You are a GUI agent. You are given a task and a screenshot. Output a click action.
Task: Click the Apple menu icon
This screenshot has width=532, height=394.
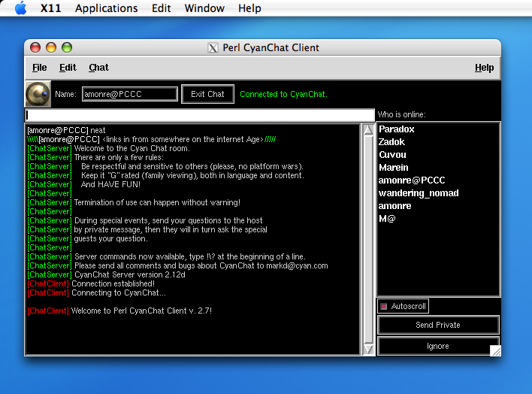(21, 8)
